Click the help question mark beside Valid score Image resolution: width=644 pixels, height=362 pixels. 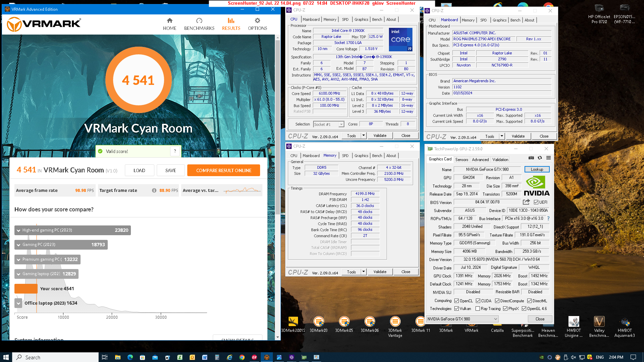[175, 151]
